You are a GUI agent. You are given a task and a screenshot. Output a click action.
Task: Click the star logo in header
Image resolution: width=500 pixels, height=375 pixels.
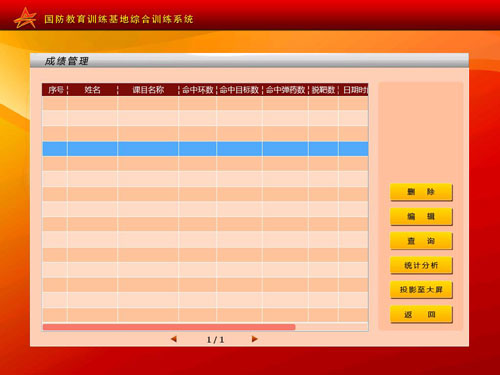[x=25, y=18]
